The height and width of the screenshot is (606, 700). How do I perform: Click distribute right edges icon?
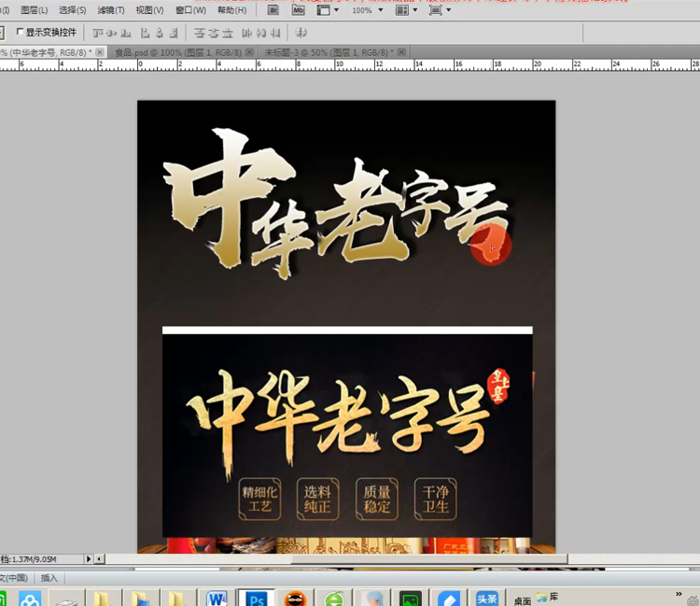275,33
